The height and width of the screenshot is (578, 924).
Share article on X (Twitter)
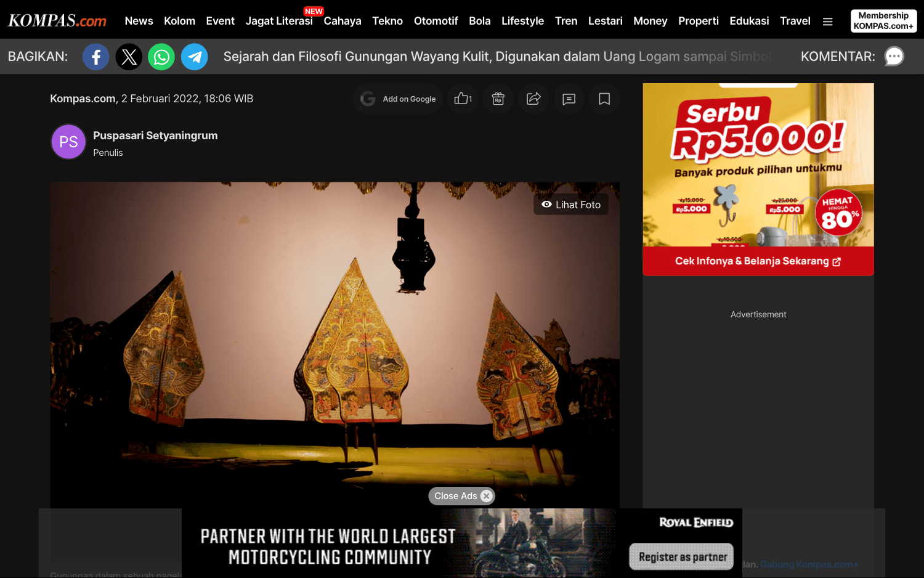(129, 57)
